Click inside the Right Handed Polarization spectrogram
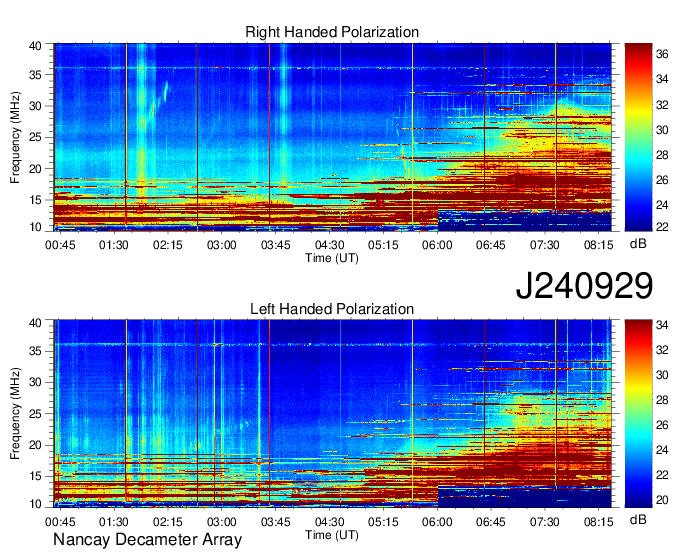 click(332, 137)
